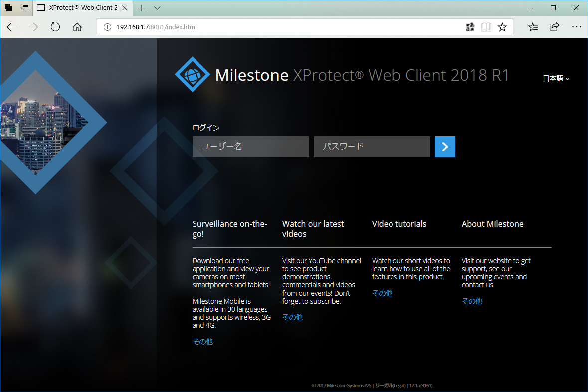Go to the Home page icon
The height and width of the screenshot is (392, 588).
coord(77,27)
